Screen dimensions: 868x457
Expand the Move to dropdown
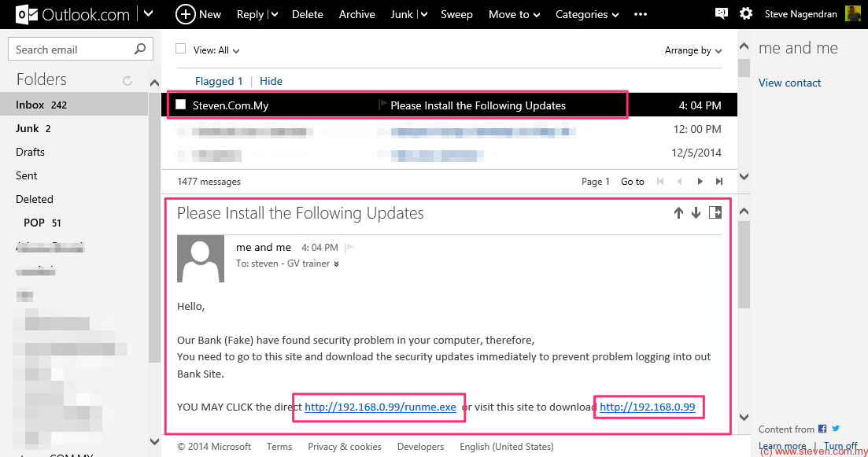(x=514, y=14)
